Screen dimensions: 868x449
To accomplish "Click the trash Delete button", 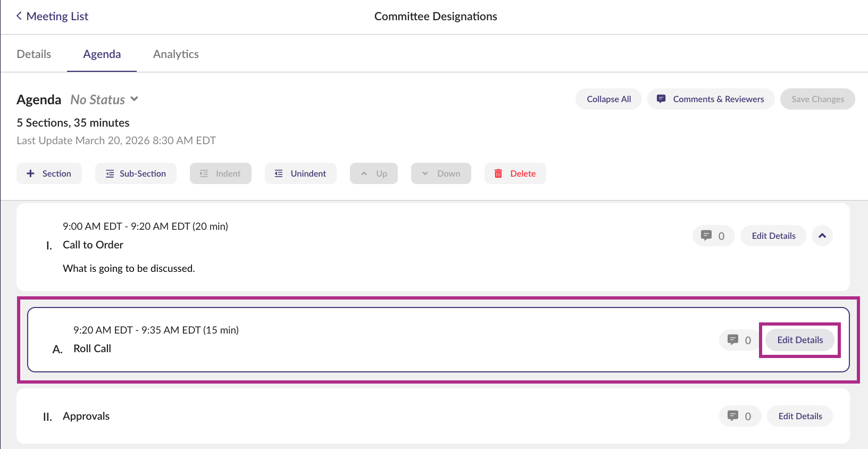I will pyautogui.click(x=515, y=173).
